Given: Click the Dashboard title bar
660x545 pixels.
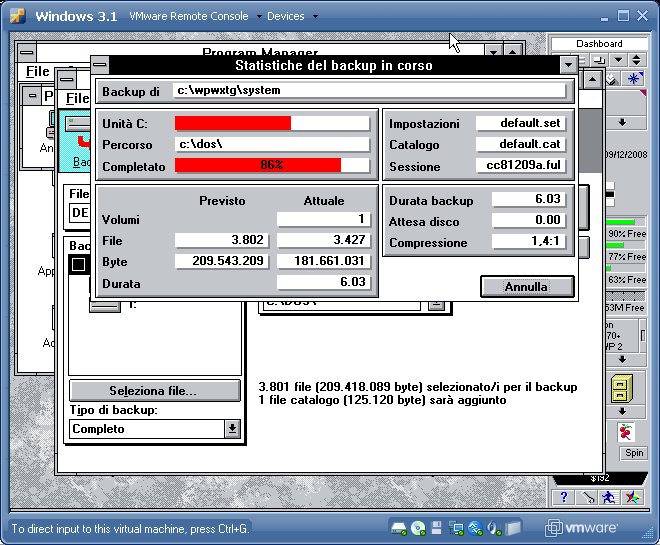Looking at the screenshot, I should point(599,44).
